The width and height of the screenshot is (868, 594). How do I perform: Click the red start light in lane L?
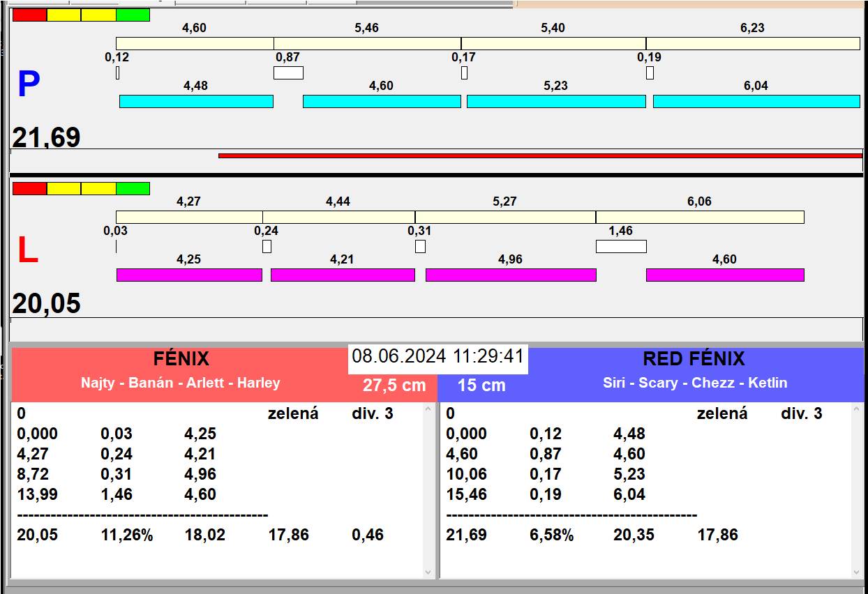tap(29, 188)
